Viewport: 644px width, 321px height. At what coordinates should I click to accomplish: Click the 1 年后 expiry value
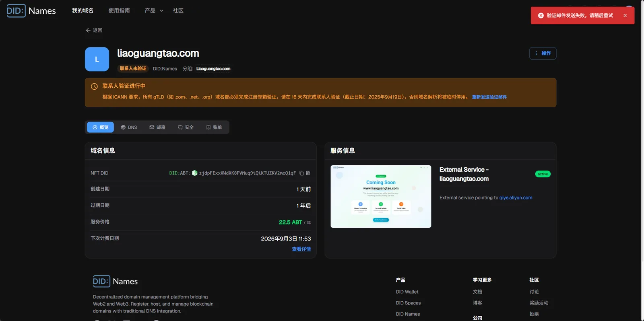pos(303,206)
